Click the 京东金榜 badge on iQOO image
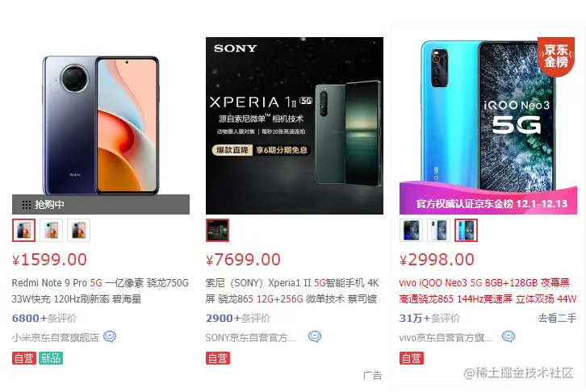 coord(555,56)
